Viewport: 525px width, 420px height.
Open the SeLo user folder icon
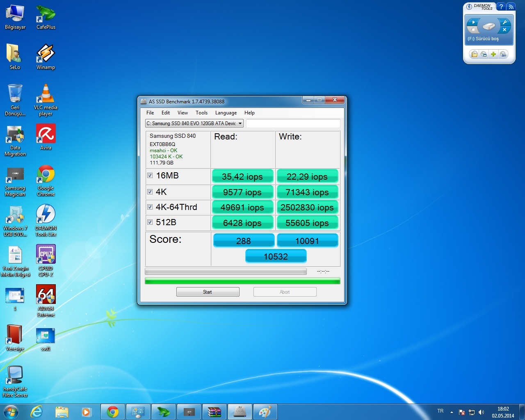15,57
